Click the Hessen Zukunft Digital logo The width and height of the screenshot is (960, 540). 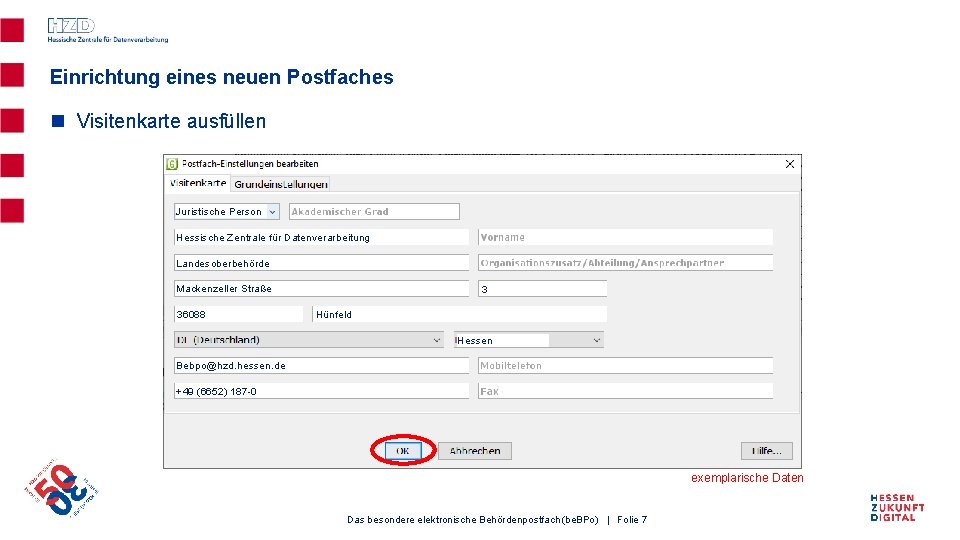pyautogui.click(x=898, y=508)
